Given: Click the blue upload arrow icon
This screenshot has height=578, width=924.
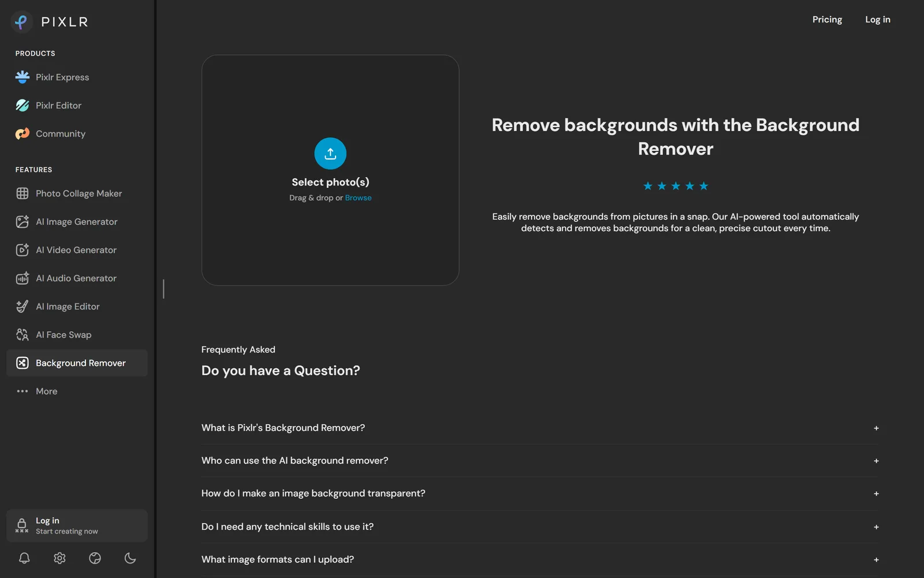Looking at the screenshot, I should [x=330, y=153].
